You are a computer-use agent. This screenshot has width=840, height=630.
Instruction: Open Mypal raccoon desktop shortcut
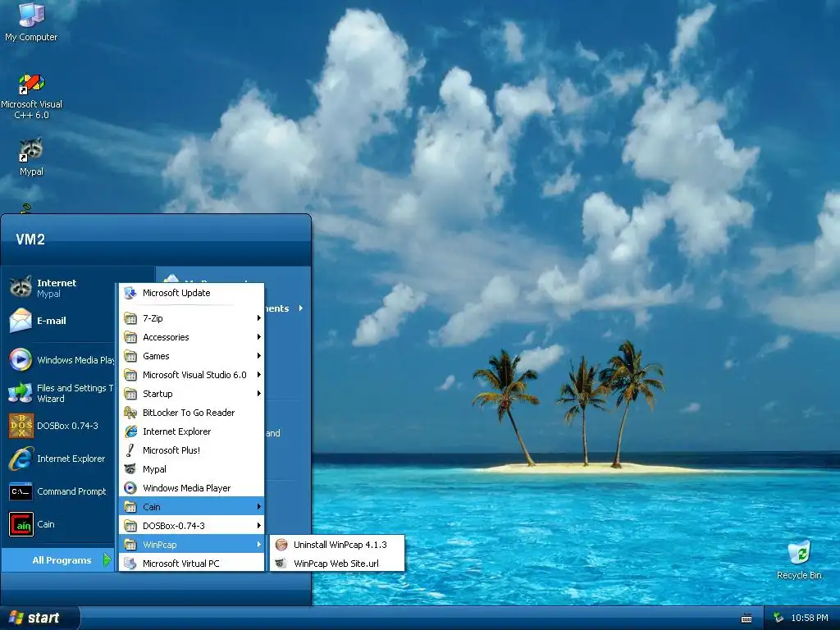tap(31, 157)
